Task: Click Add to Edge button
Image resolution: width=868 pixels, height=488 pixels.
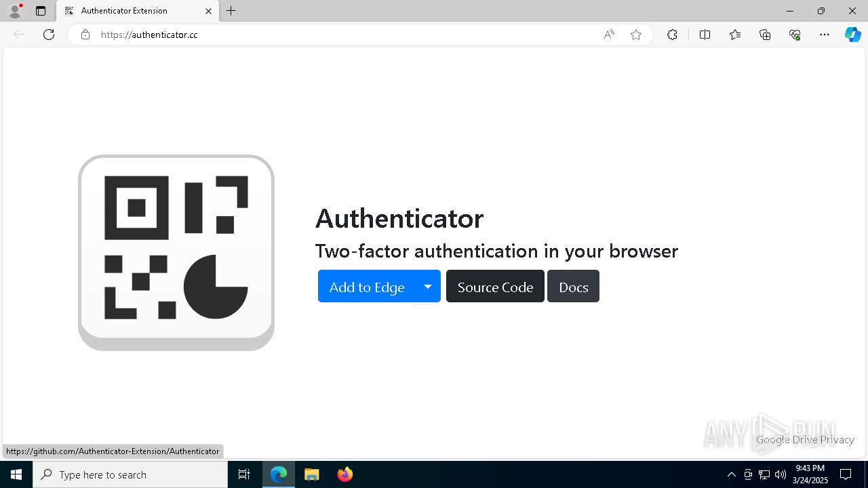Action: (367, 287)
